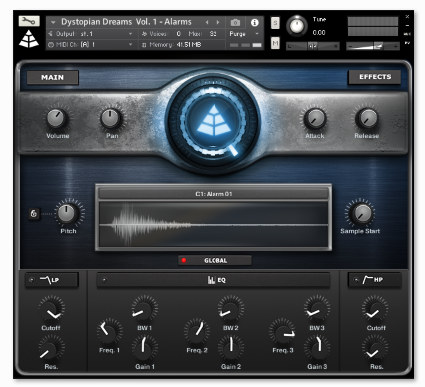Click the LP Res. knob
The image size is (425, 387).
point(51,348)
